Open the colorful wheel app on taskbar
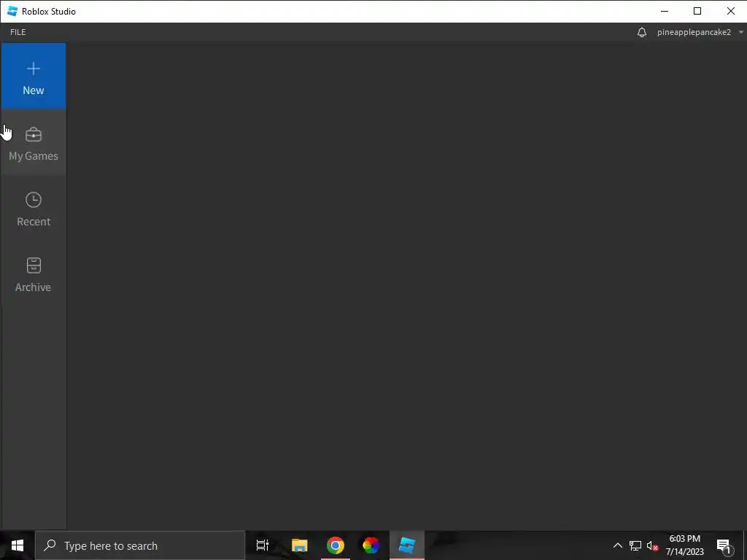This screenshot has height=560, width=747. [371, 545]
